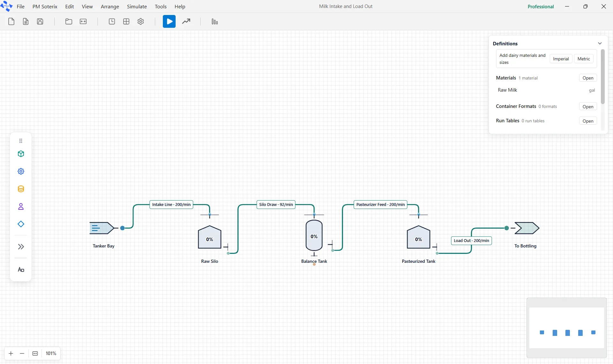
Task: Click the minimap overview thumbnail
Action: click(566, 328)
